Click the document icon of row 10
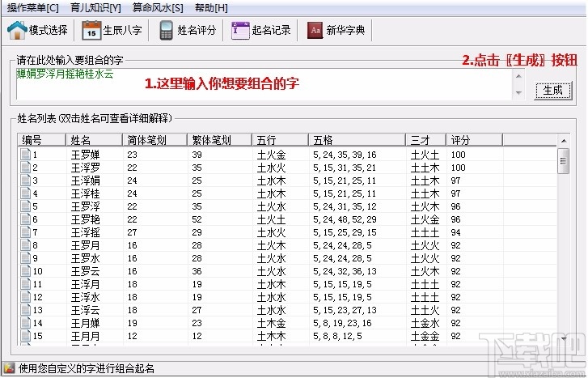The image size is (588, 378). point(26,271)
